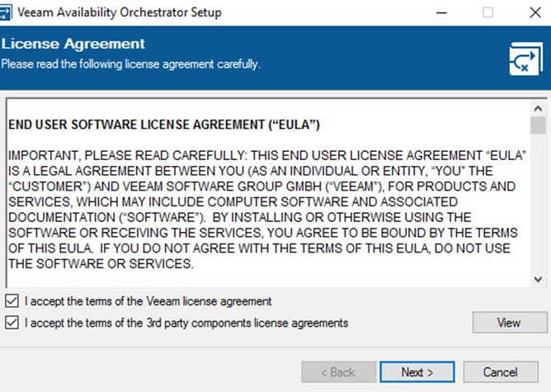Click the disabled maximize button
The width and height of the screenshot is (551, 392).
tap(487, 12)
